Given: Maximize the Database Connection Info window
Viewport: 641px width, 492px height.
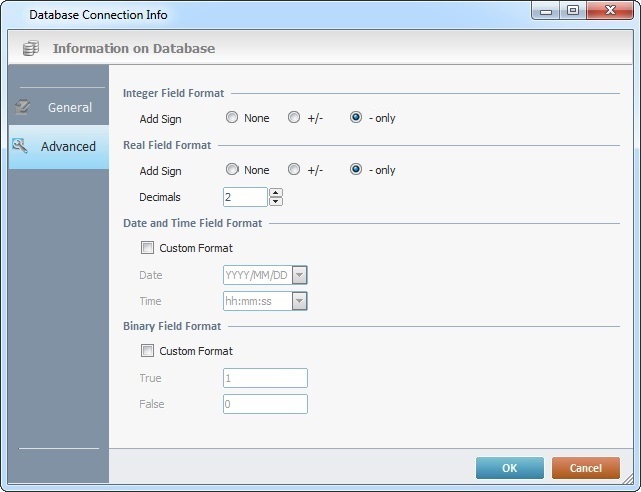Looking at the screenshot, I should pos(573,10).
